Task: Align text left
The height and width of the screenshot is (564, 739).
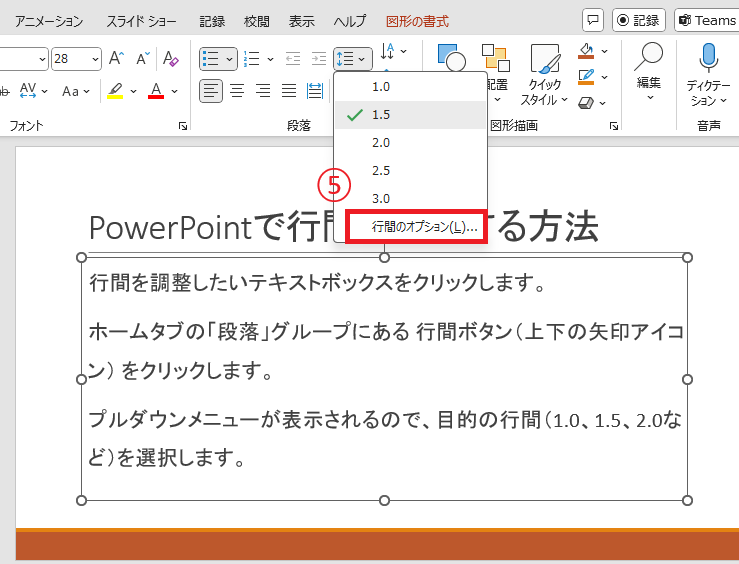Action: pyautogui.click(x=211, y=90)
